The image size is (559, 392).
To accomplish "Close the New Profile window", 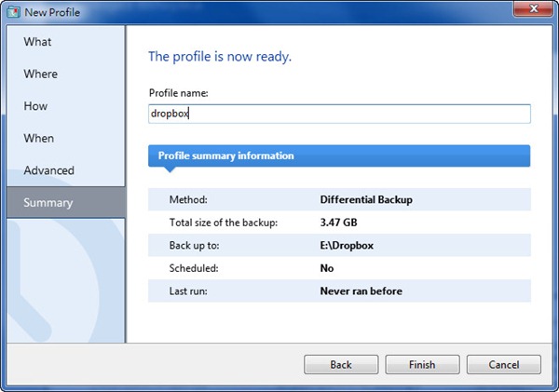I will (533, 8).
